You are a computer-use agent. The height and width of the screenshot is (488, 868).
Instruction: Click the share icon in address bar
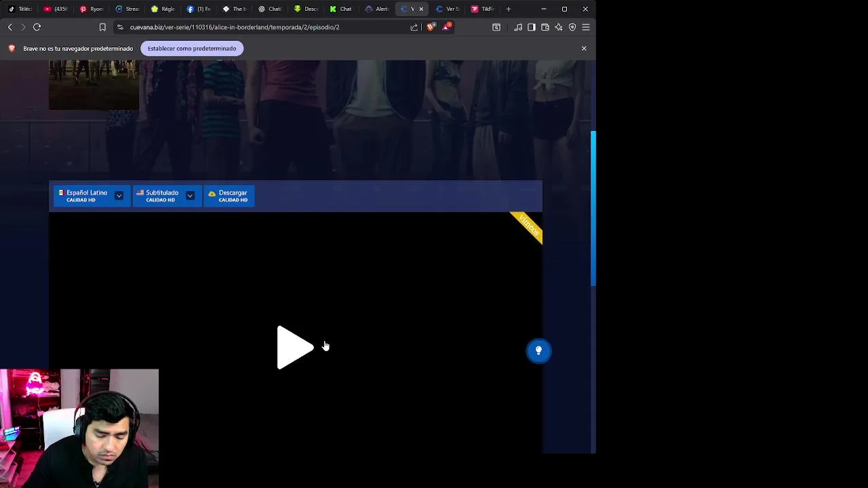(414, 27)
